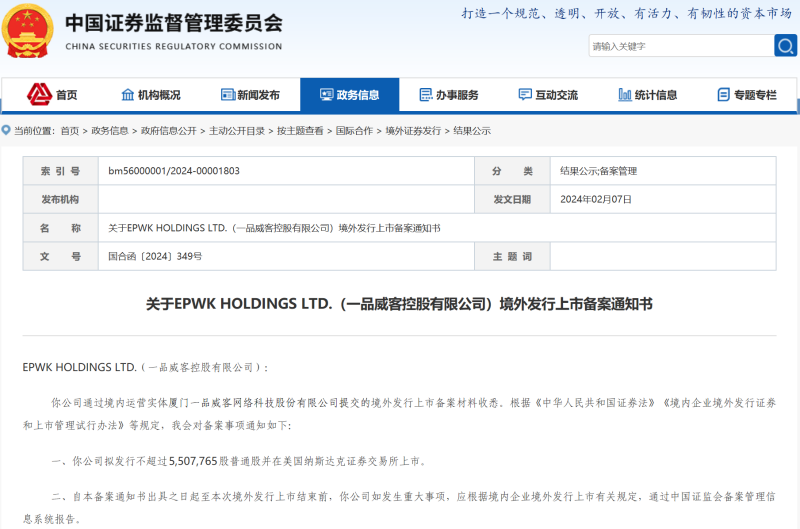Open the 统计信息 navigation tab

tap(647, 94)
